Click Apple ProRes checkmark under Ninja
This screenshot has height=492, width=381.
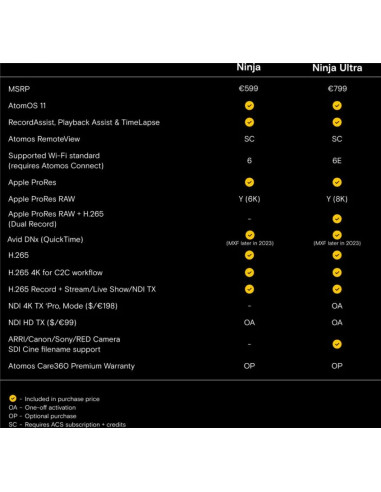point(249,182)
